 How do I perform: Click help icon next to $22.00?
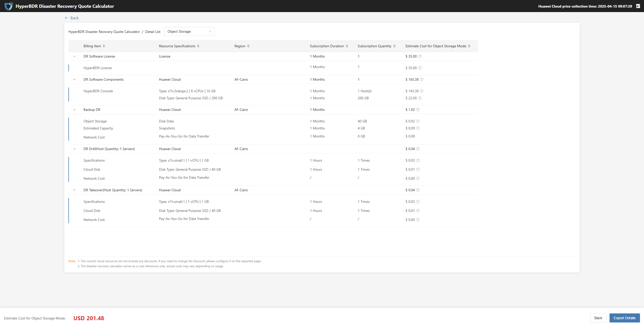pos(420,98)
